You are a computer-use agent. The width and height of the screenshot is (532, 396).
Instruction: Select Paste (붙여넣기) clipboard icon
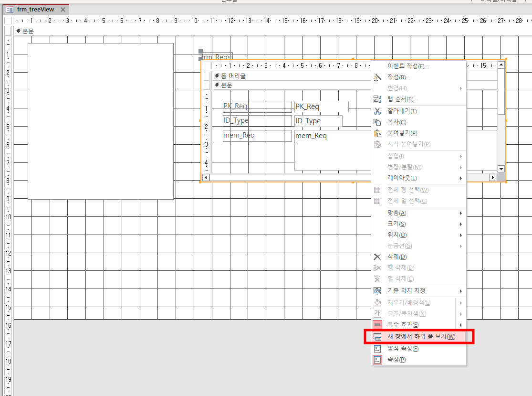click(x=377, y=133)
